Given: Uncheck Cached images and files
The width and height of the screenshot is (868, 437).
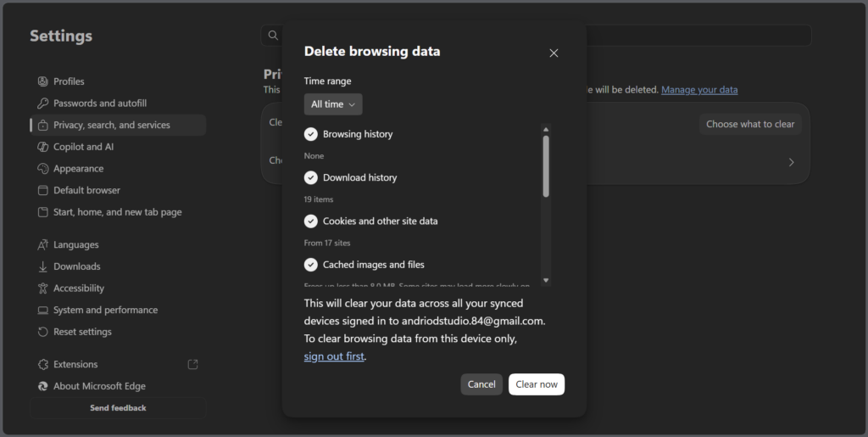Looking at the screenshot, I should coord(310,265).
